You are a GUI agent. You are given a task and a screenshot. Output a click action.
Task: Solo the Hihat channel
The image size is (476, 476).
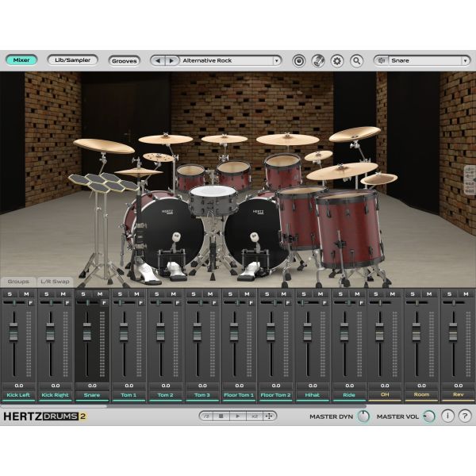click(304, 294)
